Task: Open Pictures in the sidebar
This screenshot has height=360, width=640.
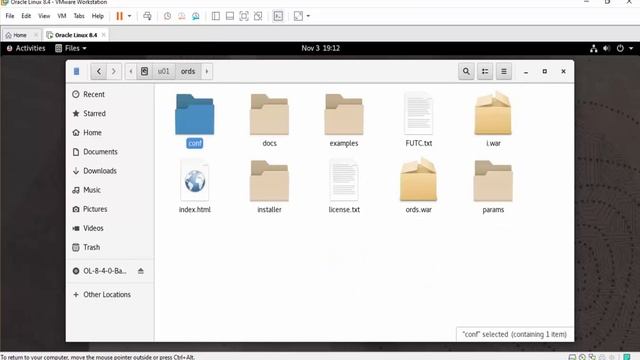Action: tap(110, 209)
